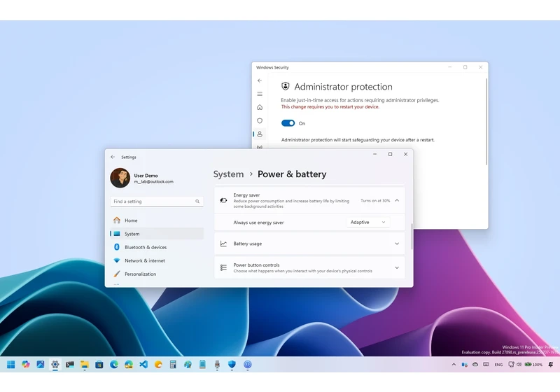Open the Adaptive energy saver dropdown

point(368,222)
